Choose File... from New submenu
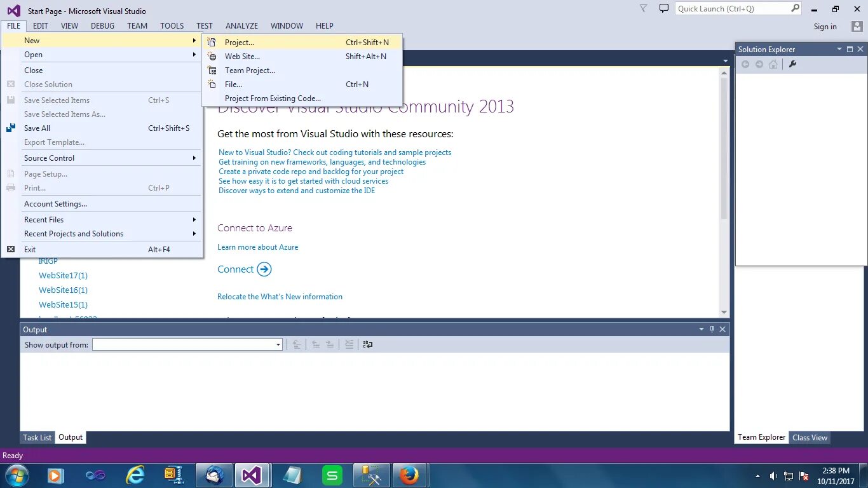Viewport: 868px width, 488px height. 302,85
